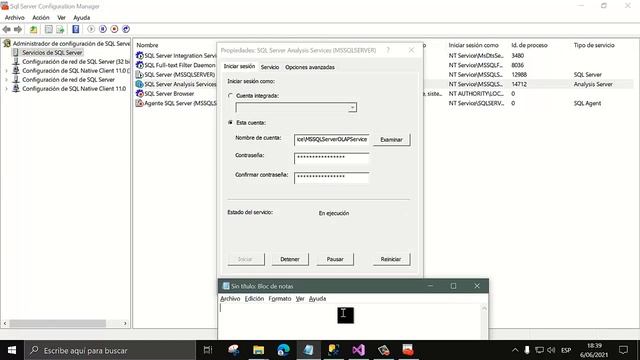Click the Export list toolbar icon
The image size is (640, 360).
tap(60, 29)
